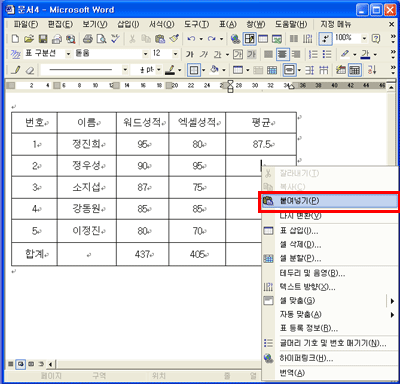This screenshot has height=384, width=400.
Task: Toggle the numbered list
Action: tap(313, 54)
